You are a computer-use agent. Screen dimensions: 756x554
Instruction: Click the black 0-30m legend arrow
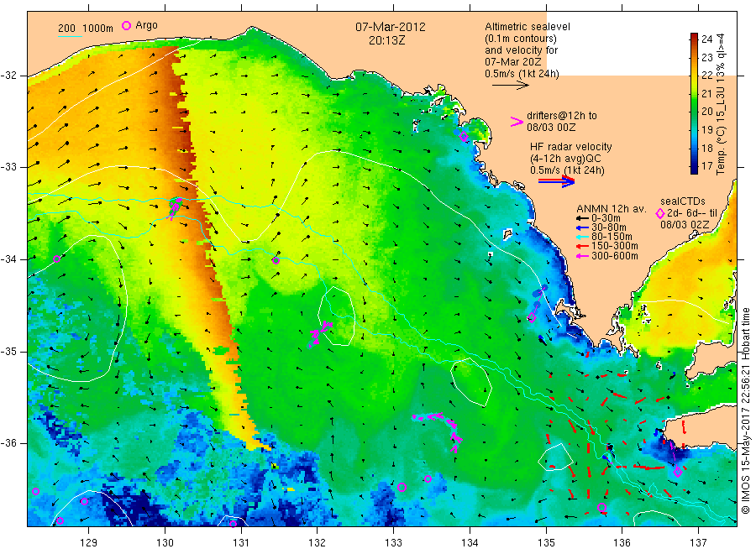pyautogui.click(x=583, y=218)
